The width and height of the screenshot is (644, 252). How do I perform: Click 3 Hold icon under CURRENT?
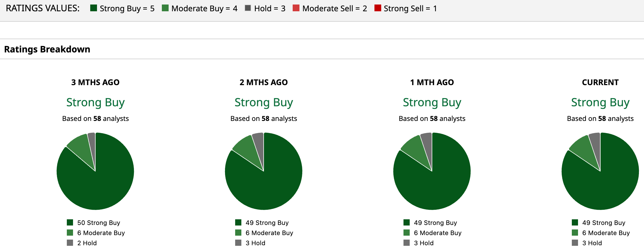pyautogui.click(x=575, y=243)
